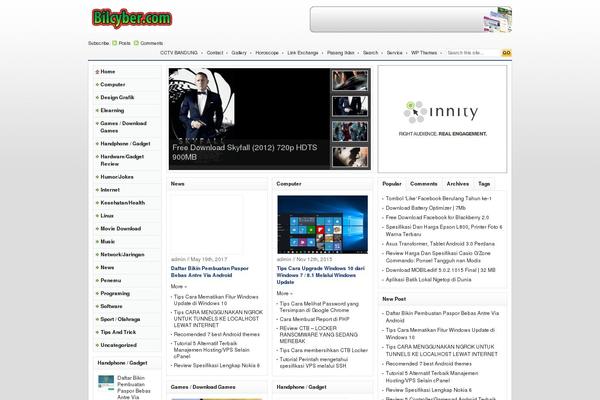This screenshot has height=400, width=600.
Task: Open Kesehatan/Health category
Action: 122,203
